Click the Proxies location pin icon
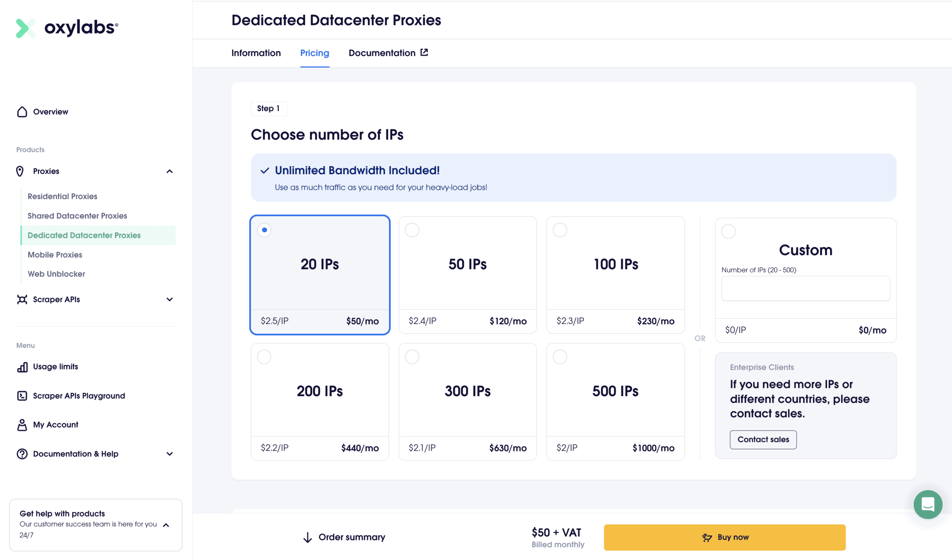 [x=20, y=171]
